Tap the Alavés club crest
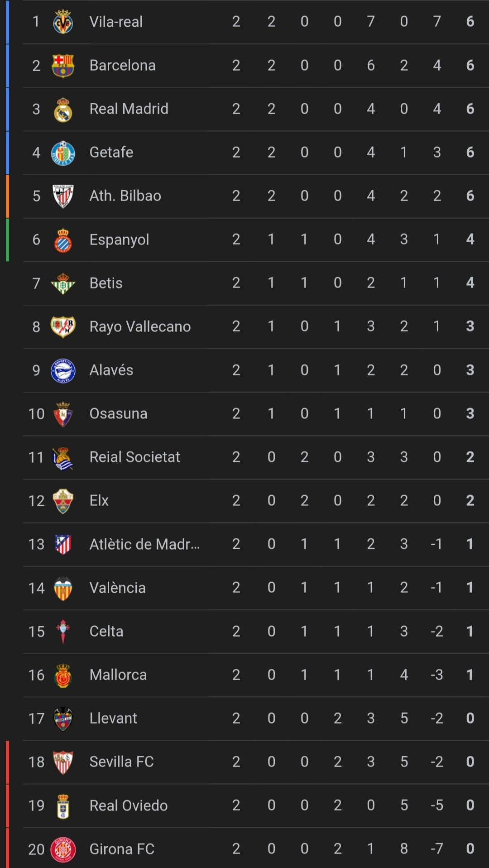This screenshot has width=489, height=868. [63, 370]
